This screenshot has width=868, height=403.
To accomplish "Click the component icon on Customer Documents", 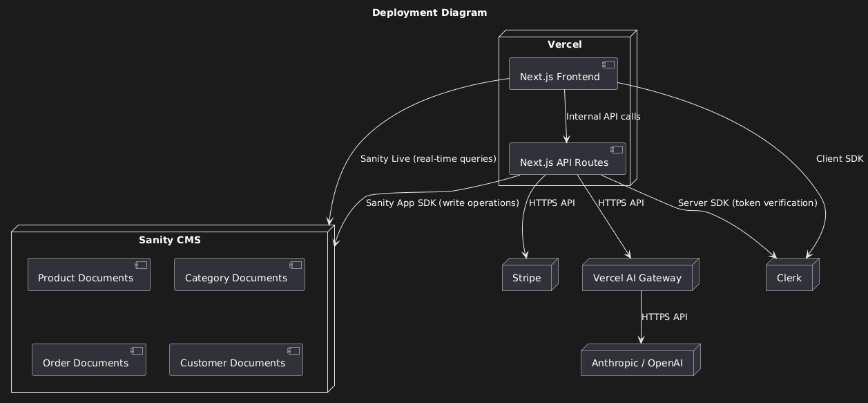I will point(293,350).
